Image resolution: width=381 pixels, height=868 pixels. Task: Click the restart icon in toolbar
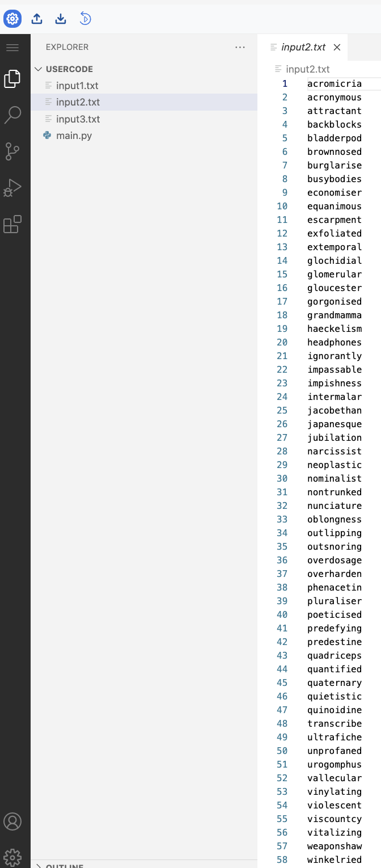[x=85, y=18]
